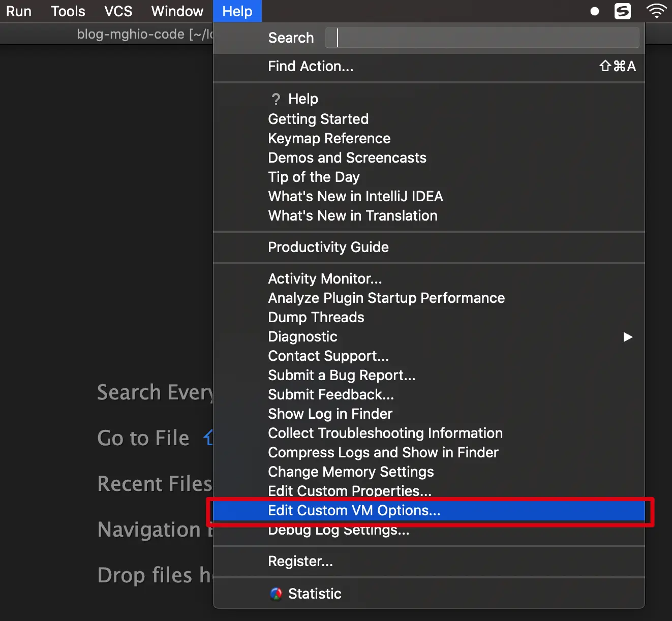Click the Help question mark icon
The image size is (672, 621).
click(276, 99)
